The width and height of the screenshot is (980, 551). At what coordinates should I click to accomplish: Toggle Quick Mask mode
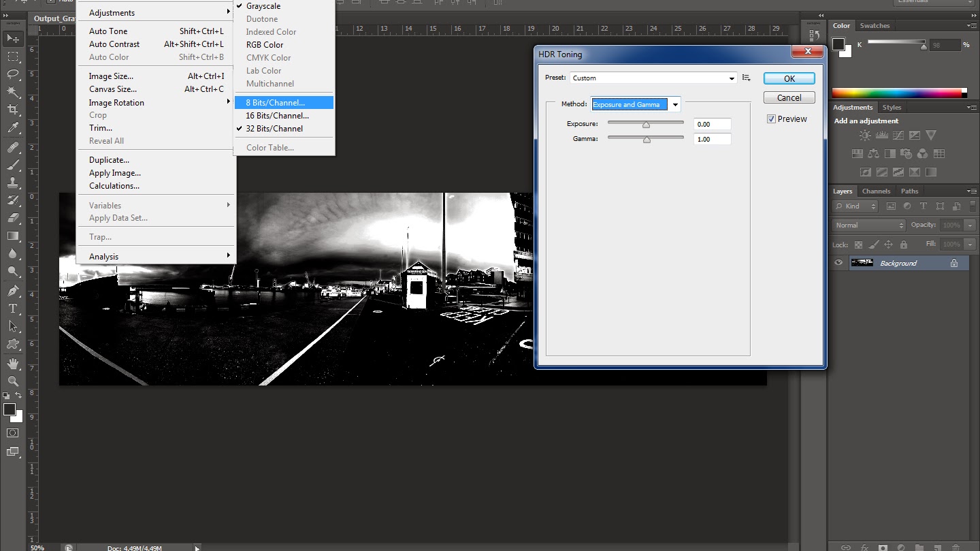(x=13, y=432)
